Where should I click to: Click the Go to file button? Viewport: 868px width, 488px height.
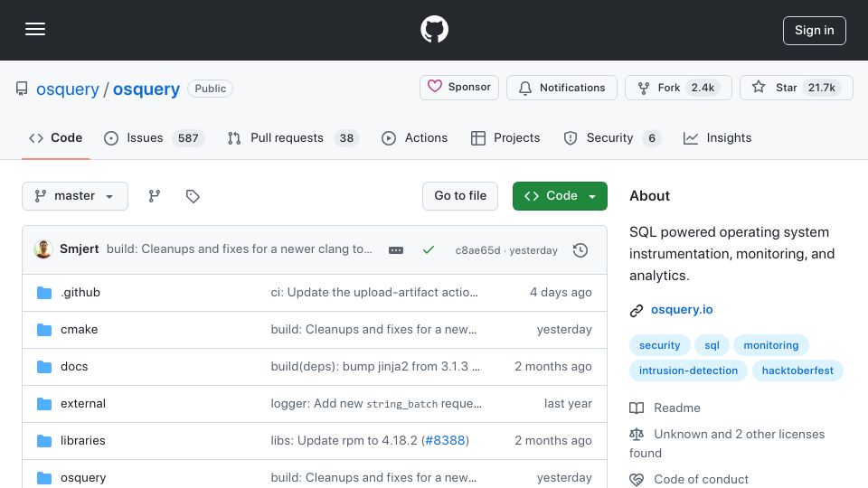(460, 196)
